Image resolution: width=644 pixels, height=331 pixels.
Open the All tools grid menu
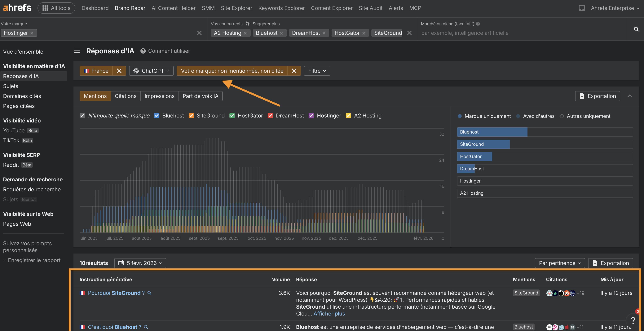click(x=56, y=8)
